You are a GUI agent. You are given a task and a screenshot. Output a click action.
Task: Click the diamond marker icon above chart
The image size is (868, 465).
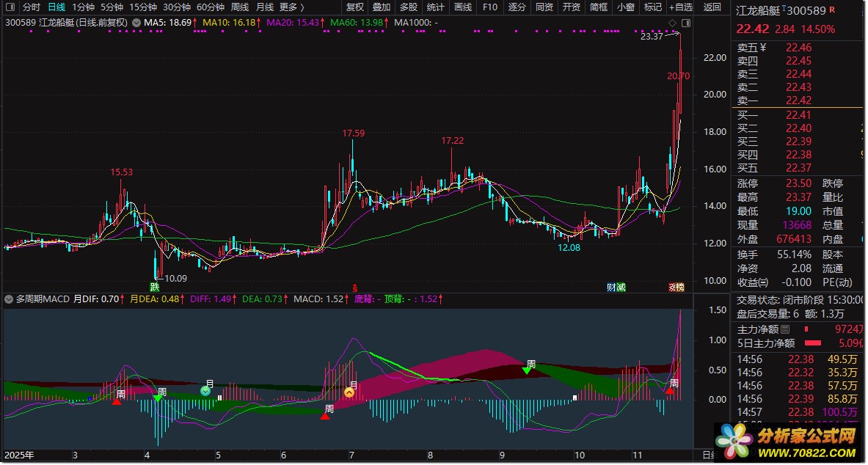tap(671, 23)
